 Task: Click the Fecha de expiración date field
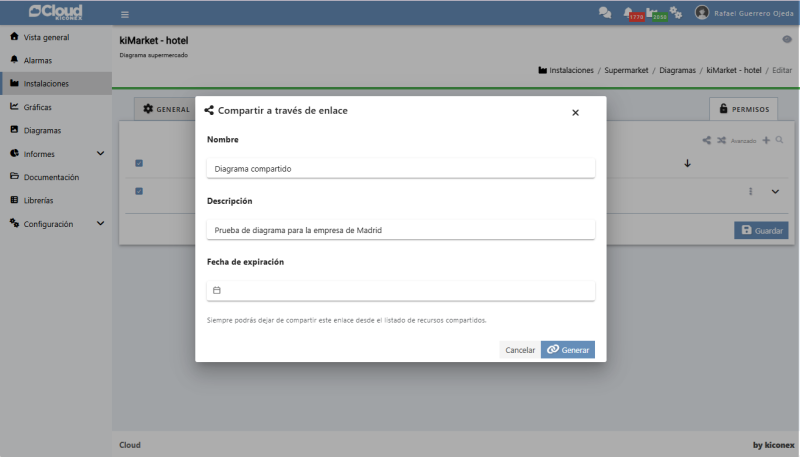coord(400,290)
